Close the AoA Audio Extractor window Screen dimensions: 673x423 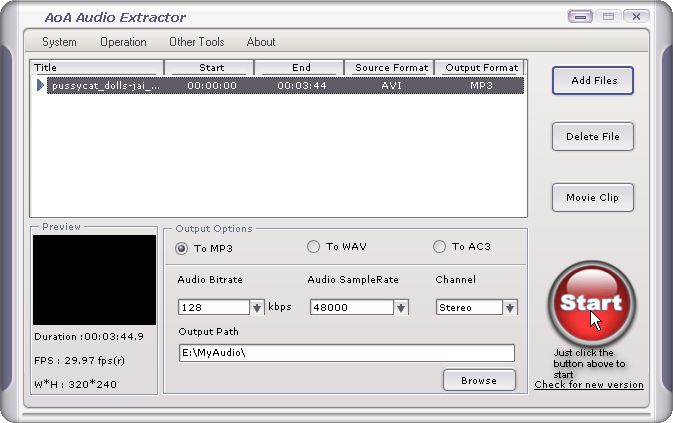click(633, 17)
